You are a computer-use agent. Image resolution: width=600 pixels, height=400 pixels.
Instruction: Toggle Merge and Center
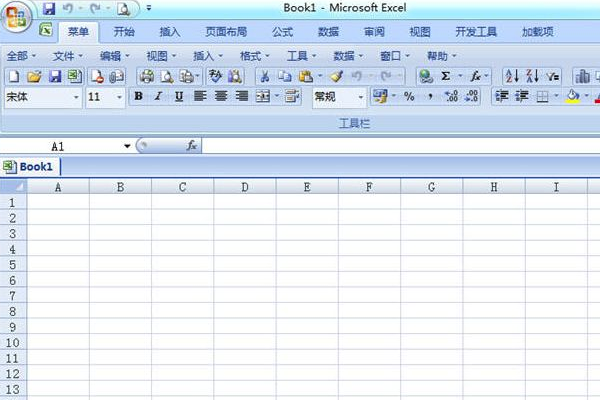click(263, 96)
